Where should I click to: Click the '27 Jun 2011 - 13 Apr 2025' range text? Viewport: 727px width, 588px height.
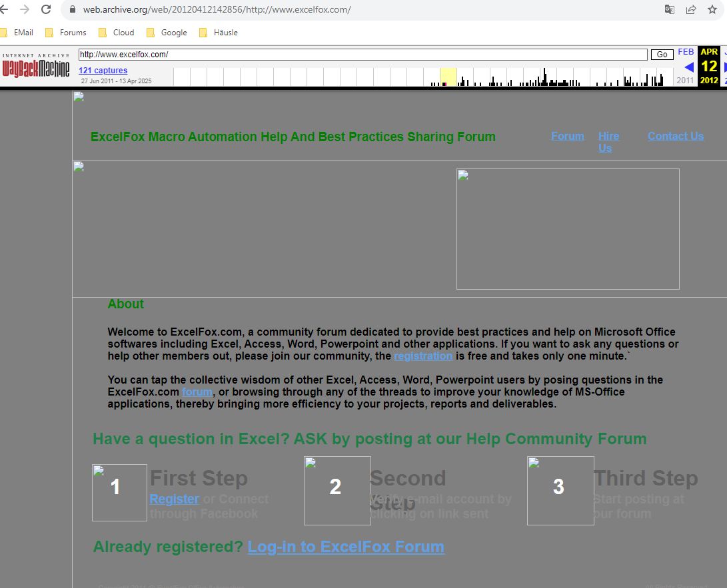click(x=117, y=81)
